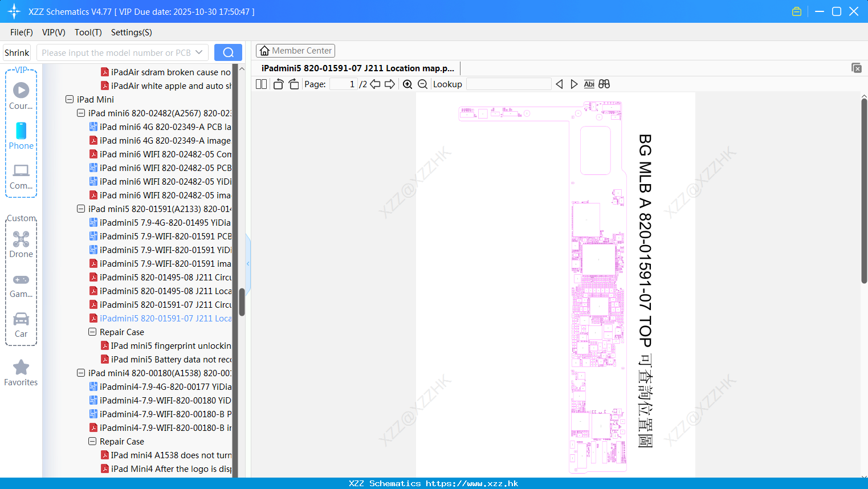Open the Settings(S) menu
Image resolution: width=868 pixels, height=489 pixels.
click(132, 32)
